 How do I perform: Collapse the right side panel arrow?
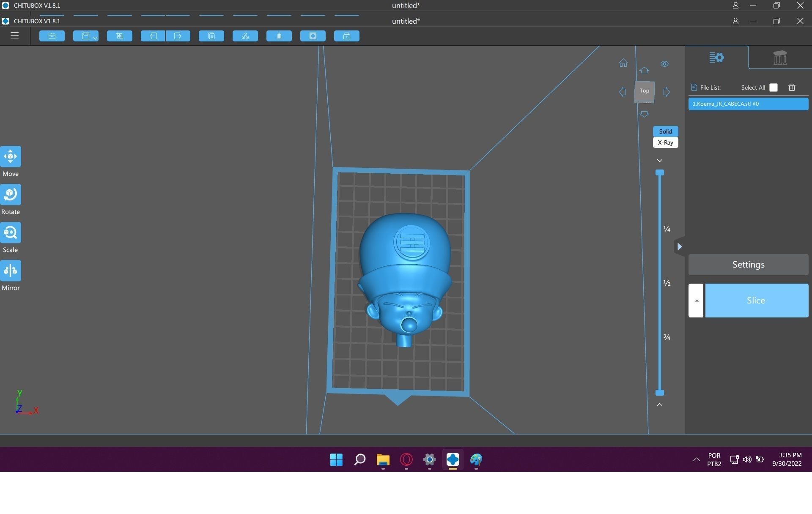point(679,246)
